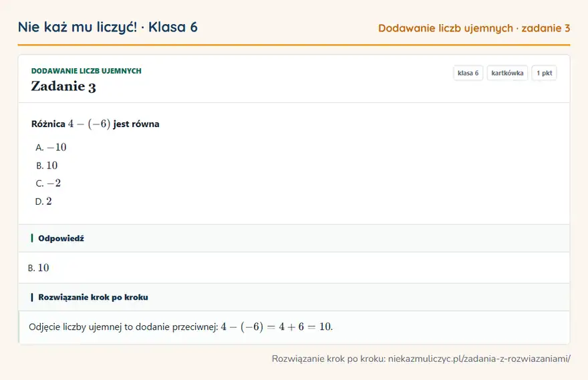Select answer option B. 10 in list

(47, 165)
